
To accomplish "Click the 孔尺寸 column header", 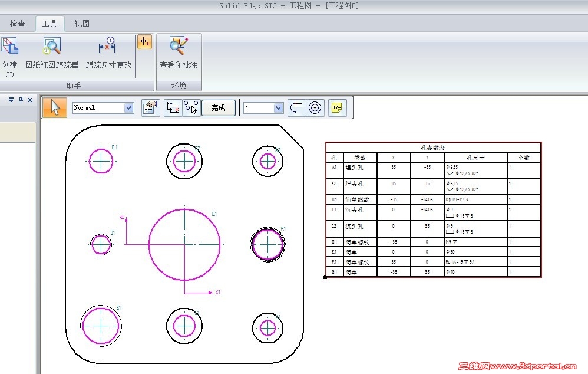I will click(475, 158).
